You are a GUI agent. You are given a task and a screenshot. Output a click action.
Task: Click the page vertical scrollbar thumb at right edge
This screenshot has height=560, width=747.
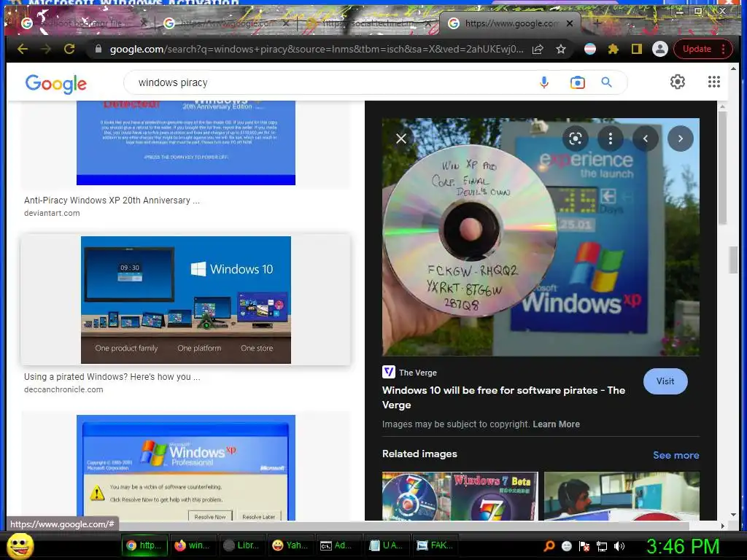click(734, 260)
